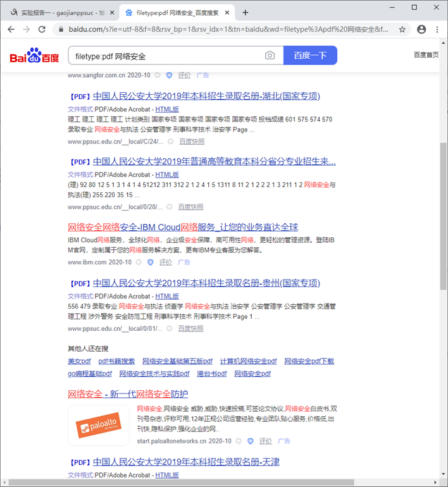
Task: Open result 中国人民公安大学2019年本科招生录取名册-湖北(国家专项)
Action: [206, 96]
